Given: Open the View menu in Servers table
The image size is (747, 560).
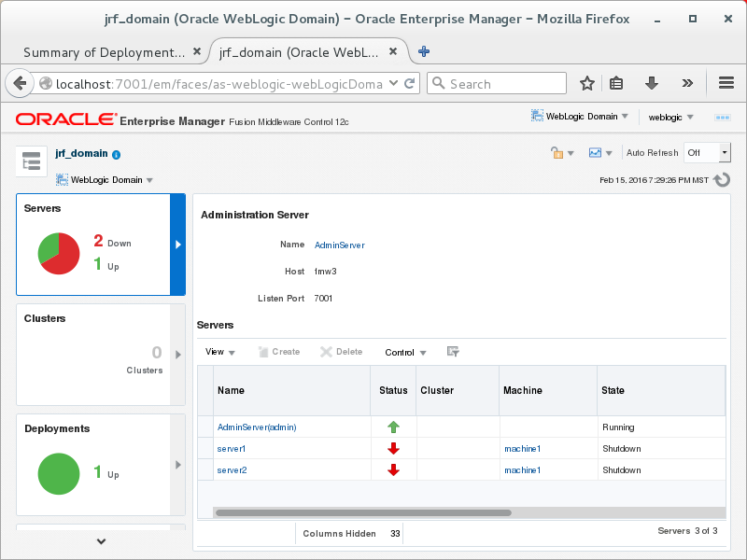Looking at the screenshot, I should [220, 352].
